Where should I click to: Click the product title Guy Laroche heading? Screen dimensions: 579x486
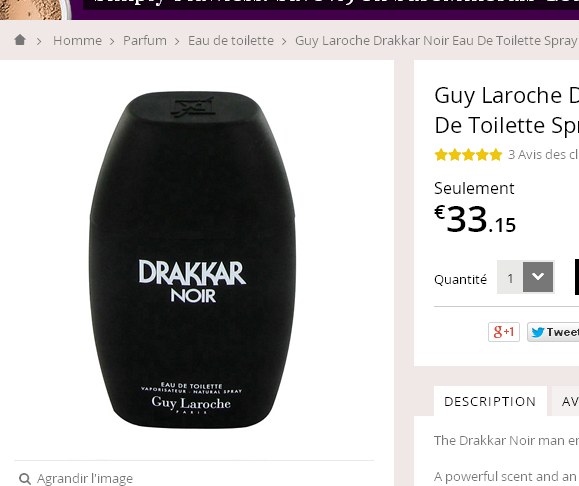click(507, 110)
